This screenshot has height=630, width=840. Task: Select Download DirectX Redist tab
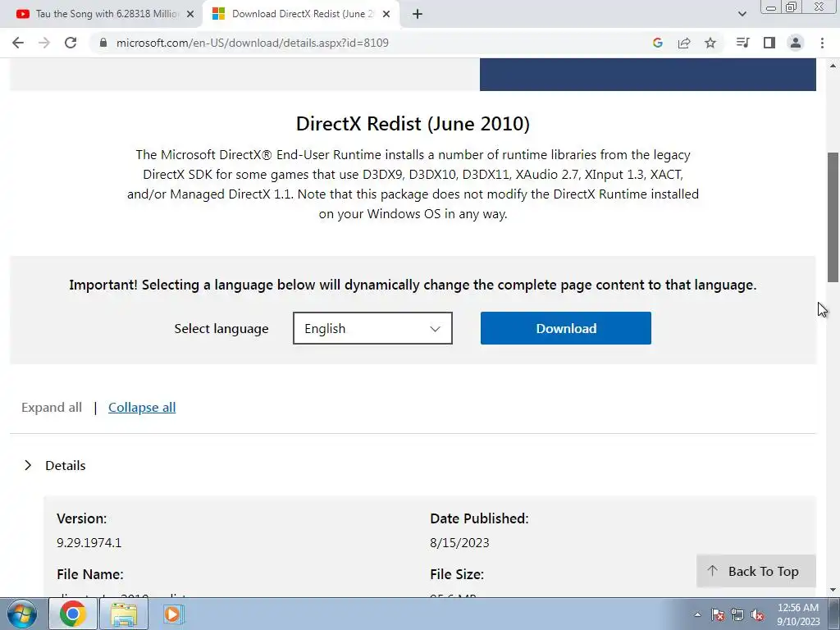tap(300, 14)
